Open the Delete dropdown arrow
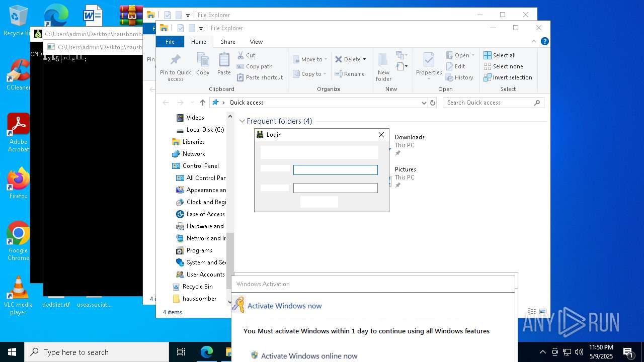 tap(365, 59)
